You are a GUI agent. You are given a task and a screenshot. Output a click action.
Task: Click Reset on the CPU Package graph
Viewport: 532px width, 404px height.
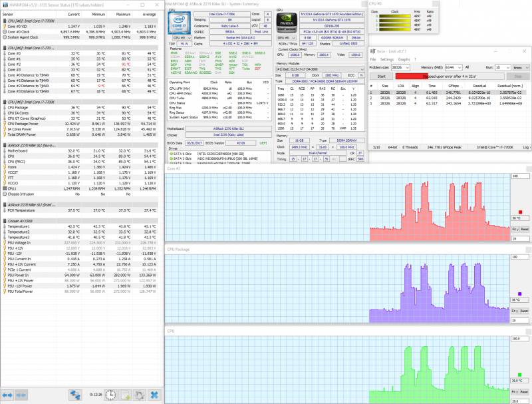[524, 311]
